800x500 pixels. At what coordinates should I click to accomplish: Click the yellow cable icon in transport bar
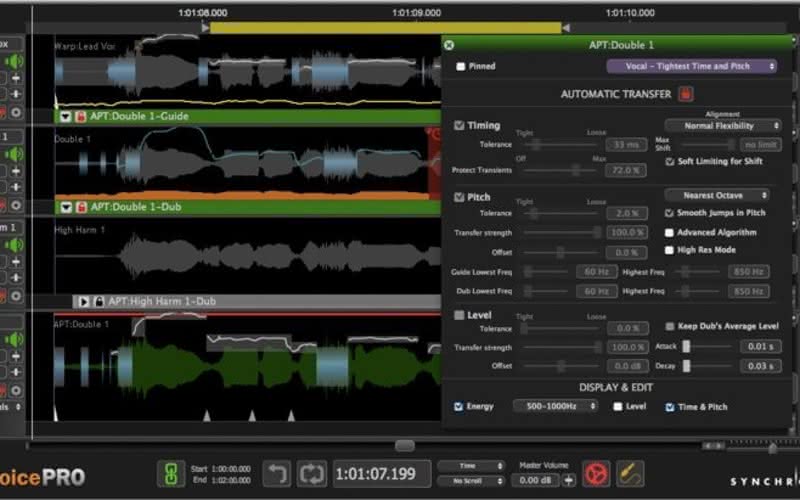click(630, 474)
